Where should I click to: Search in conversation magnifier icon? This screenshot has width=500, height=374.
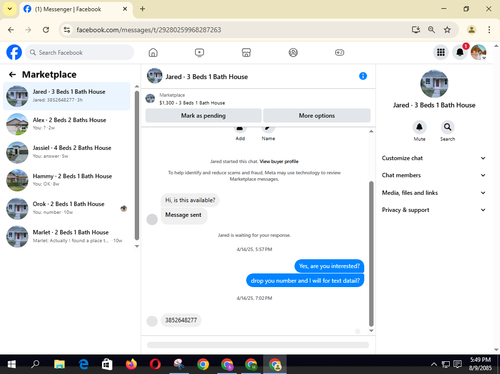point(447,127)
